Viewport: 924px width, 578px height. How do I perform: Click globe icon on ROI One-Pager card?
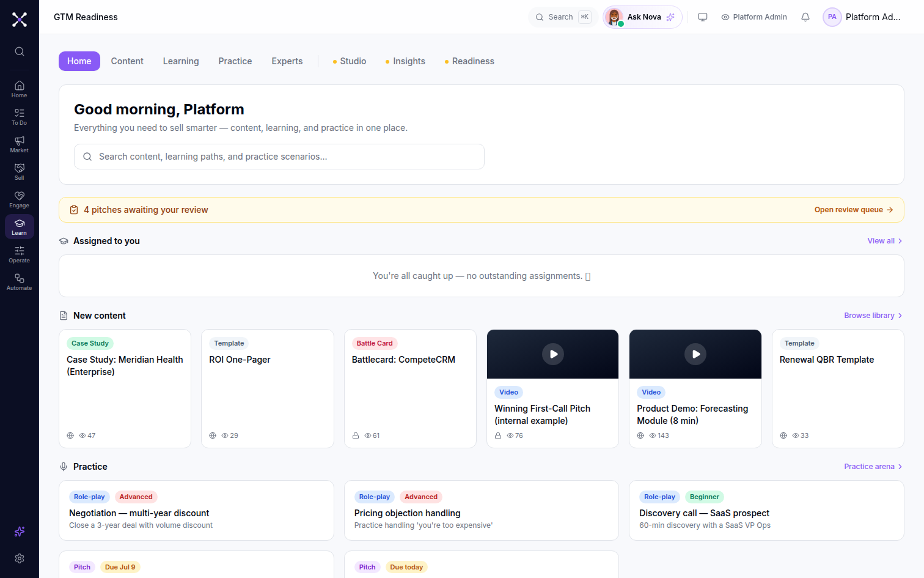pos(213,435)
